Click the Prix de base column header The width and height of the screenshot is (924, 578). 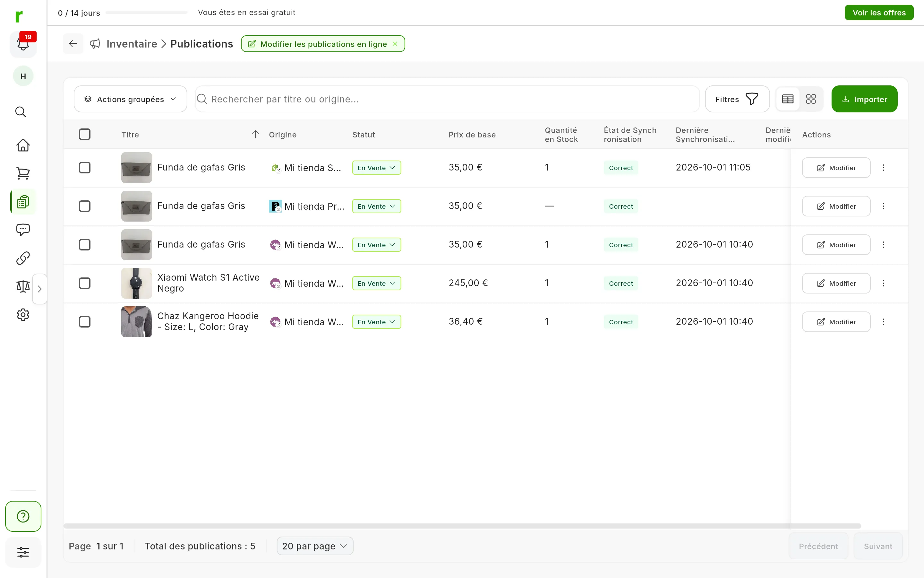click(472, 135)
